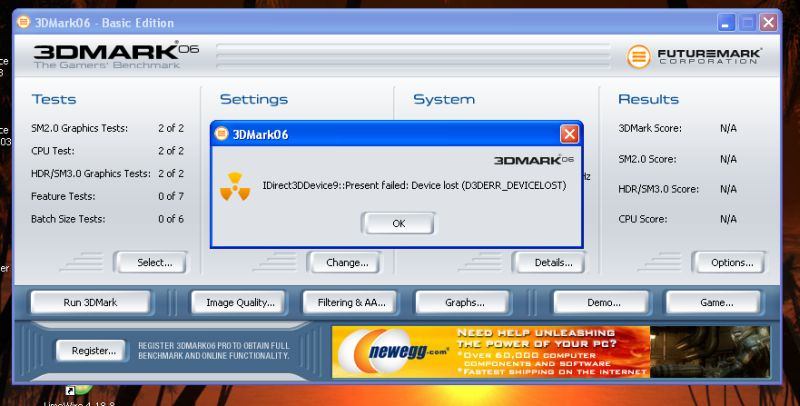Image resolution: width=800 pixels, height=406 pixels.
Task: Click the CPU Test row label
Action: pyautogui.click(x=53, y=151)
